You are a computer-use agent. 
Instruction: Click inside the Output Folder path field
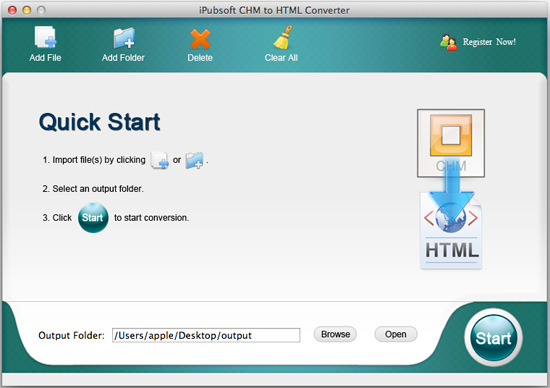click(206, 335)
